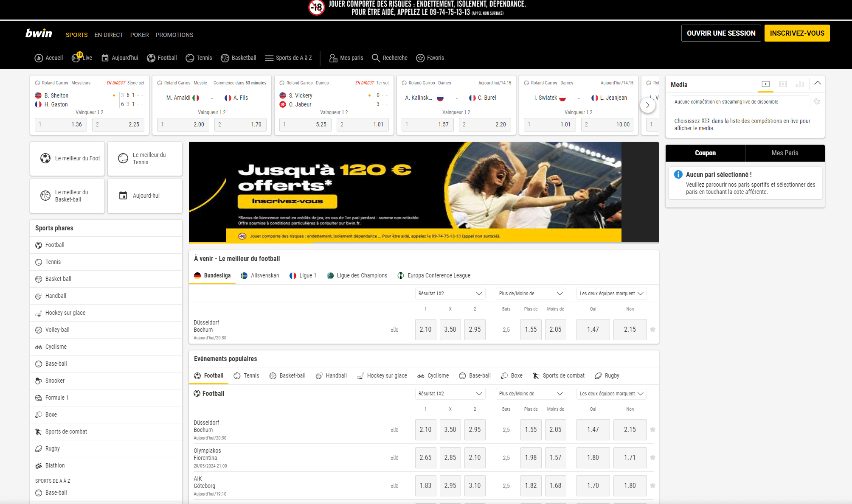Open the 120 € offer banner image
Screen dimensions: 852x504
[x=424, y=192]
